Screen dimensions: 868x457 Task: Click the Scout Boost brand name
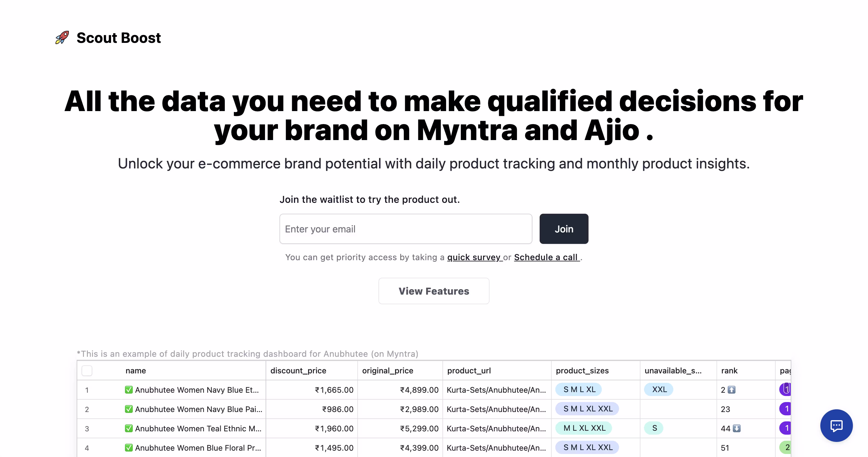(x=119, y=38)
